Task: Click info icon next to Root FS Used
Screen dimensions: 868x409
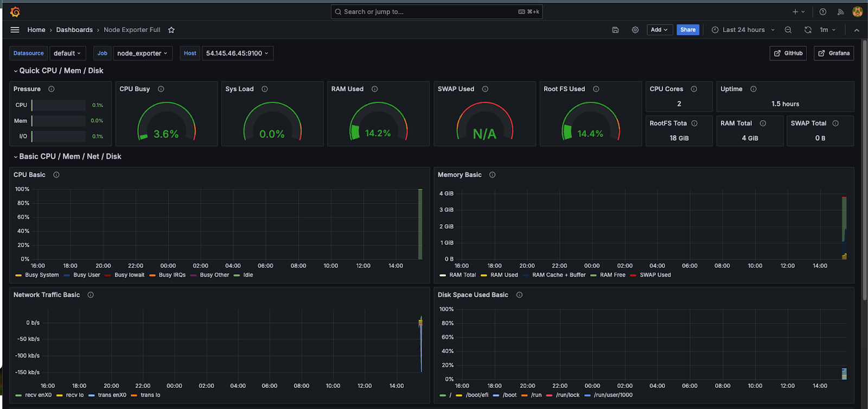Action: [596, 89]
